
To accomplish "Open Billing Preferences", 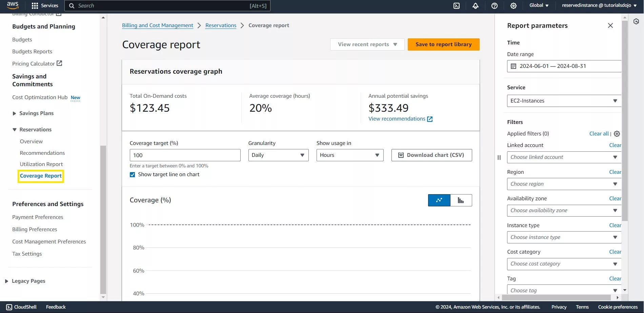I will click(35, 229).
